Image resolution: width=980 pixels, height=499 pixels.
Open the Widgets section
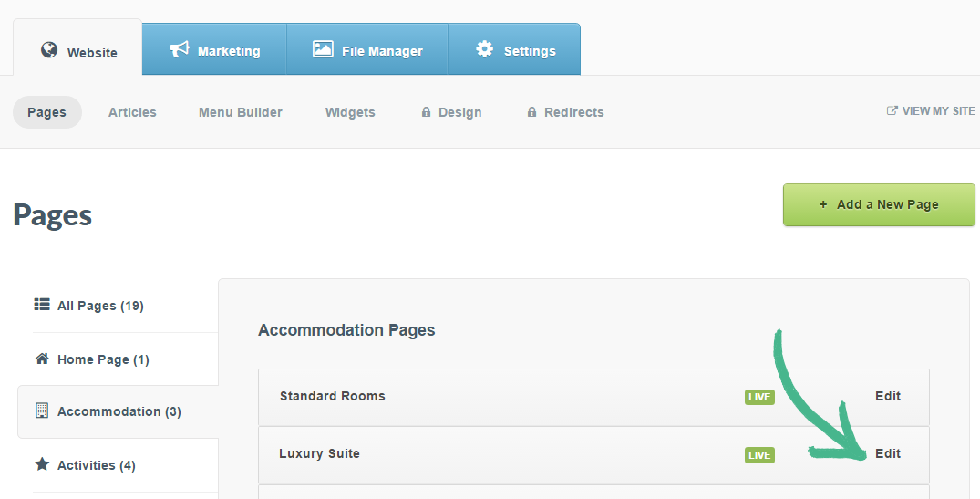(x=350, y=112)
